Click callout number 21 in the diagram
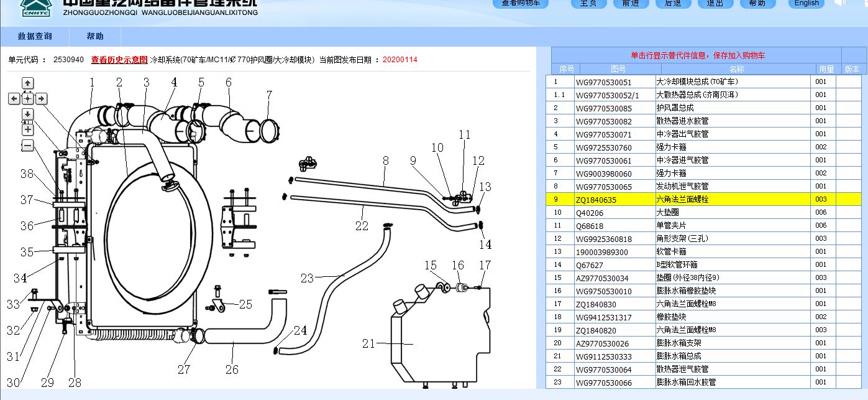Image resolution: width=868 pixels, height=400 pixels. pos(369,343)
